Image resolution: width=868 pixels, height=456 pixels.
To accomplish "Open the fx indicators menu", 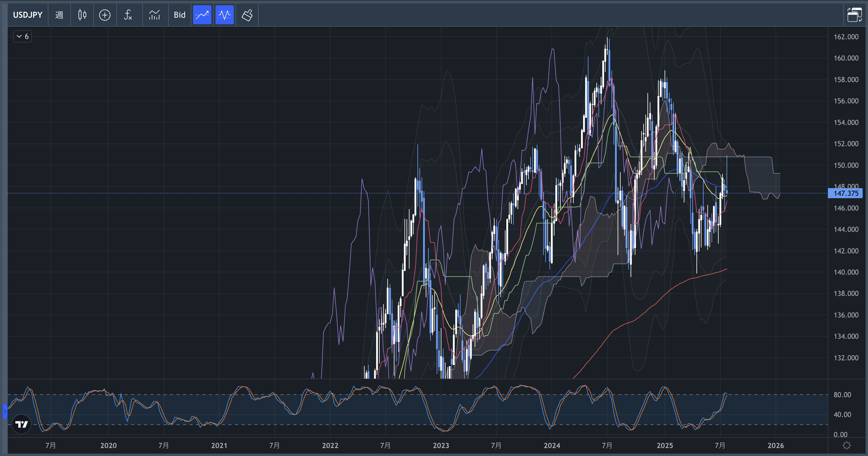I will [x=128, y=15].
